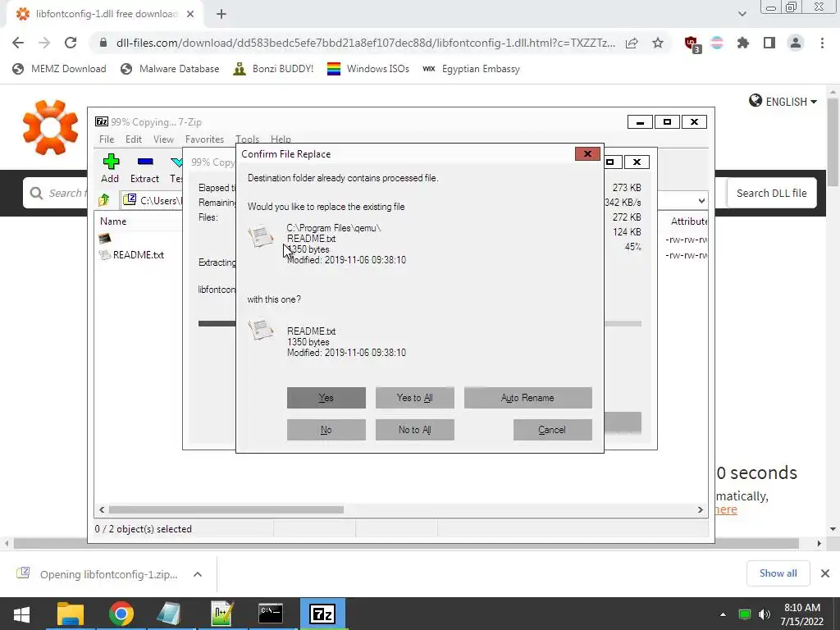Viewport: 840px width, 630px height.
Task: Click the share page icon in address bar
Action: tap(632, 43)
